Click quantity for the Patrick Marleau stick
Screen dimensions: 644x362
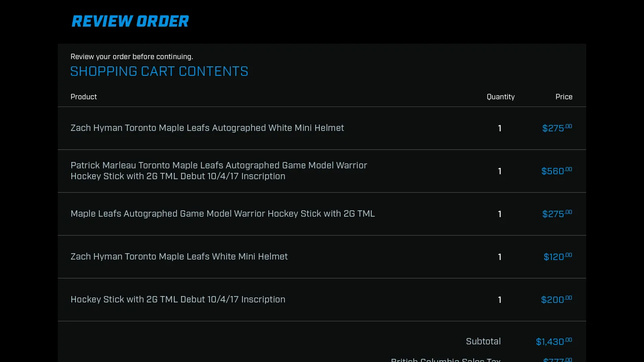pyautogui.click(x=499, y=171)
